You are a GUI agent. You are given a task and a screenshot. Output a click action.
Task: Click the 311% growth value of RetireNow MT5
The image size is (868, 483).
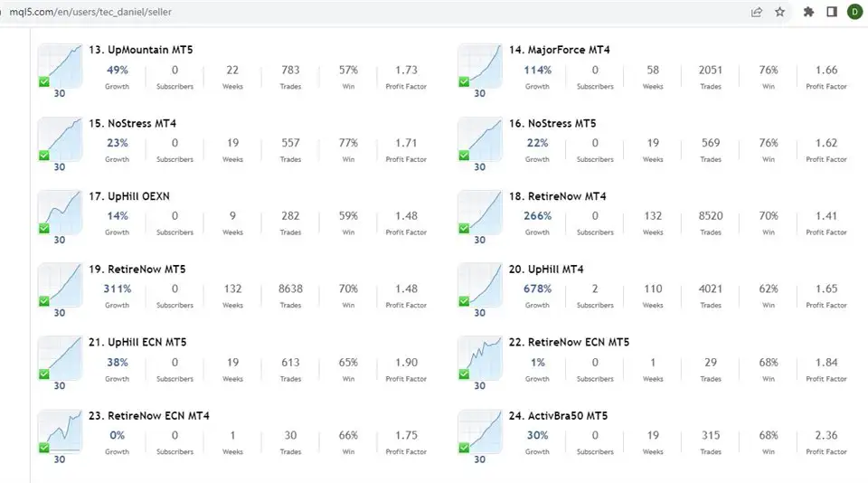(x=118, y=289)
